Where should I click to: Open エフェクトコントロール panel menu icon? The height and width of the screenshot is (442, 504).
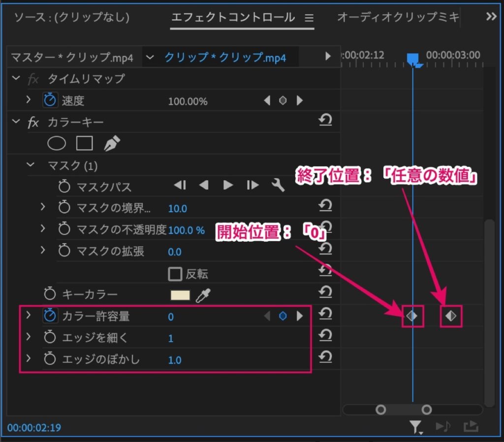(309, 18)
